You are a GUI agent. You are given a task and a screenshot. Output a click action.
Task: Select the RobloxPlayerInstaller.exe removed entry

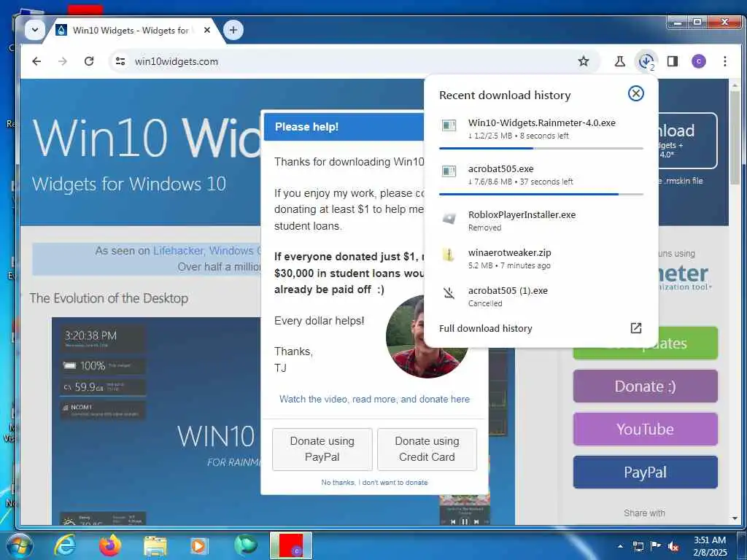point(541,220)
